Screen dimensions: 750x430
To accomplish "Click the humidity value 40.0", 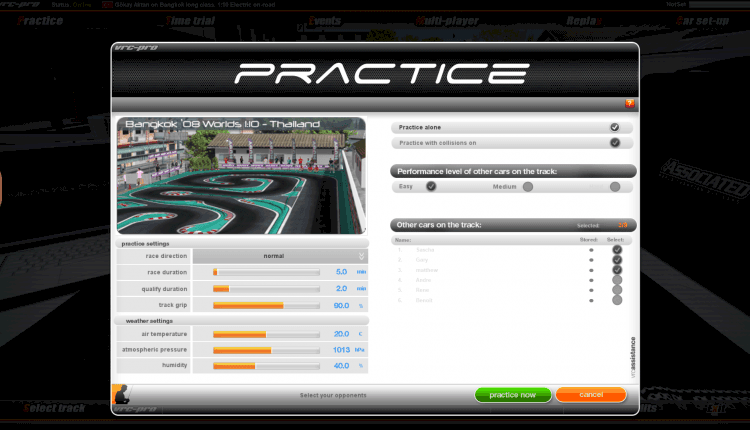I will 342,365.
